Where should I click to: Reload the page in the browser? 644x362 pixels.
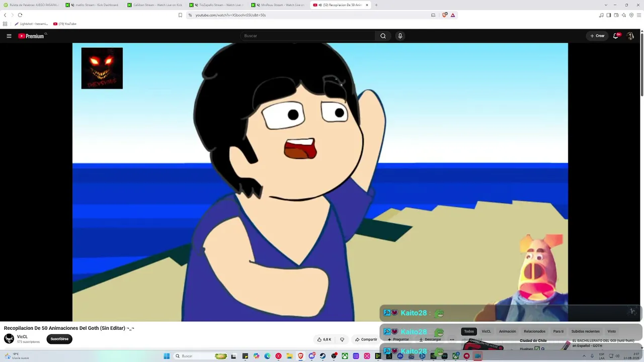(x=20, y=15)
